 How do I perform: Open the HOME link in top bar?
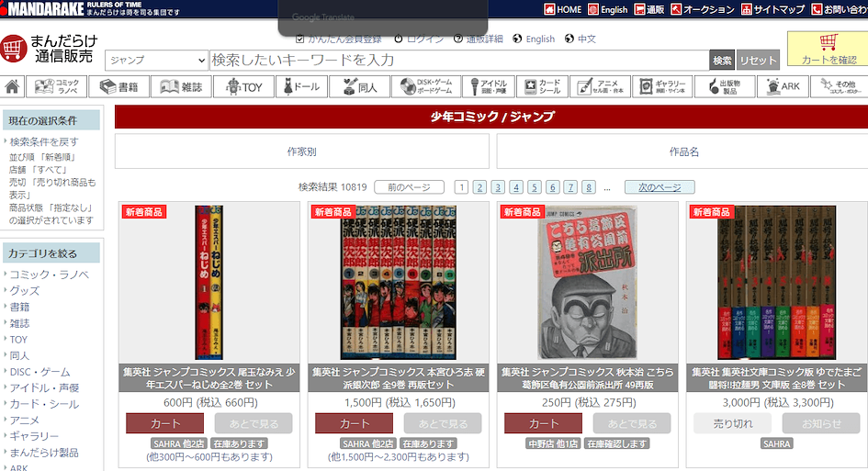pyautogui.click(x=563, y=9)
